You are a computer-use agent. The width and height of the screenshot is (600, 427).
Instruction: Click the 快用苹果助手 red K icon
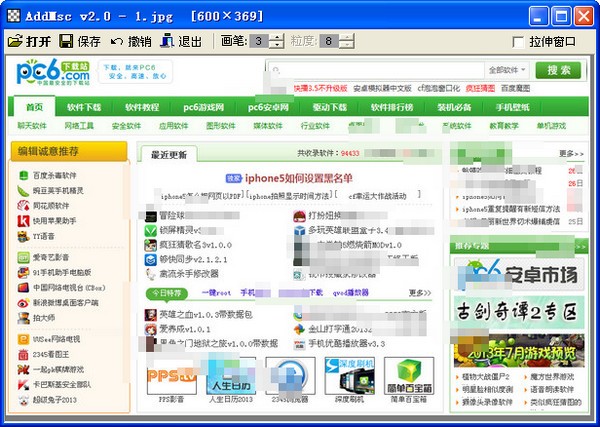(x=23, y=221)
